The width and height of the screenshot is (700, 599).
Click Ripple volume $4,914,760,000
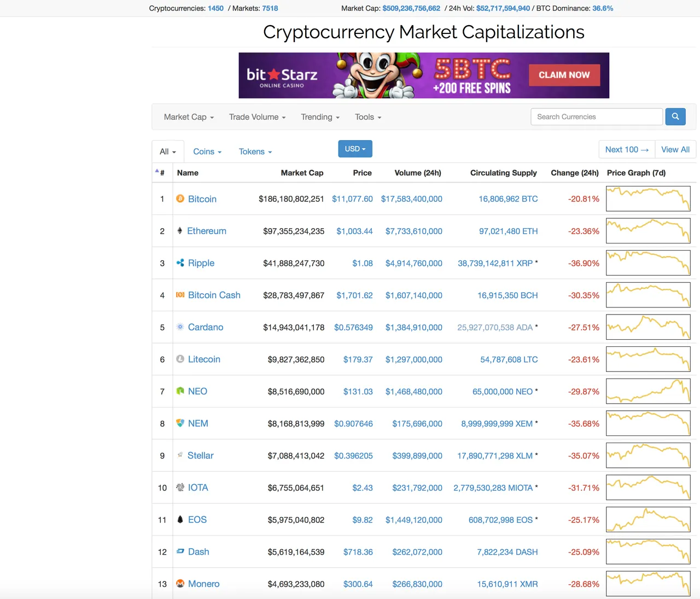coord(414,263)
